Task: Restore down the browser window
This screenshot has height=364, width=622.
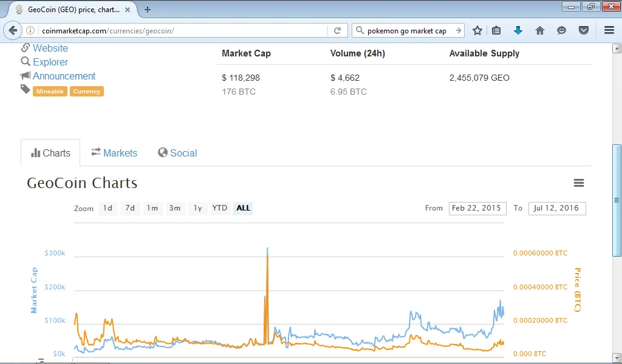Action: (x=591, y=7)
